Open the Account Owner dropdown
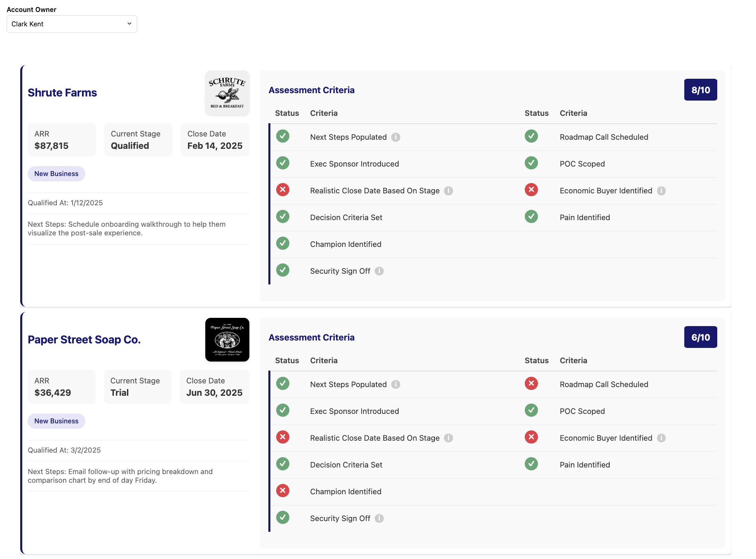 pos(72,24)
